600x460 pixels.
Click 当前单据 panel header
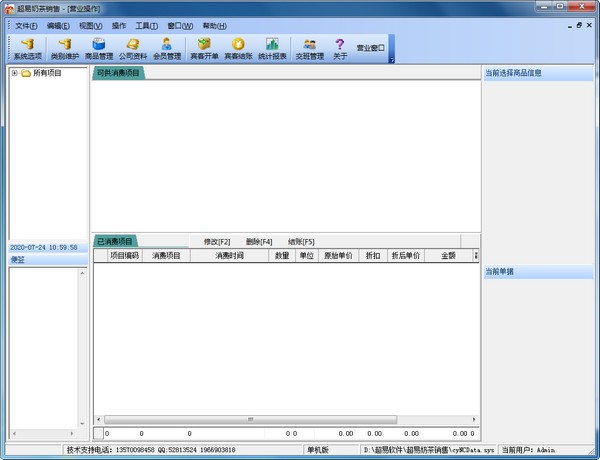[x=538, y=271]
